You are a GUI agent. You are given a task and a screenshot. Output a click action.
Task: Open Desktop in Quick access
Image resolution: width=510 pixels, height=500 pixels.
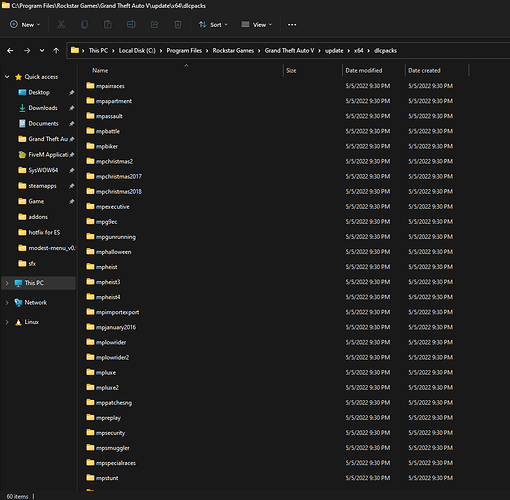tap(39, 92)
